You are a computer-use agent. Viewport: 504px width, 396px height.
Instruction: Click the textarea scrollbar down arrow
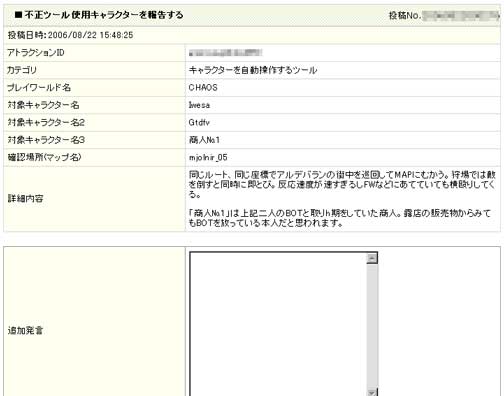pos(372,392)
